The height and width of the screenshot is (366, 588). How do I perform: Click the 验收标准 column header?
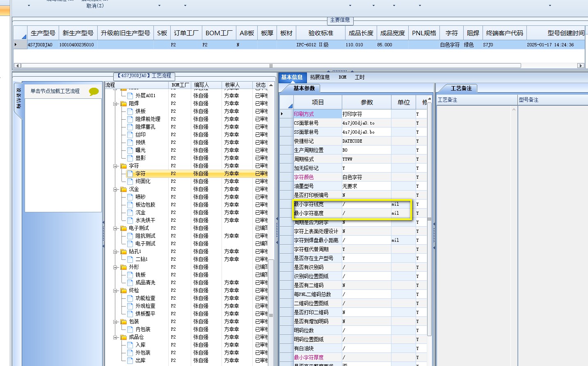click(321, 33)
